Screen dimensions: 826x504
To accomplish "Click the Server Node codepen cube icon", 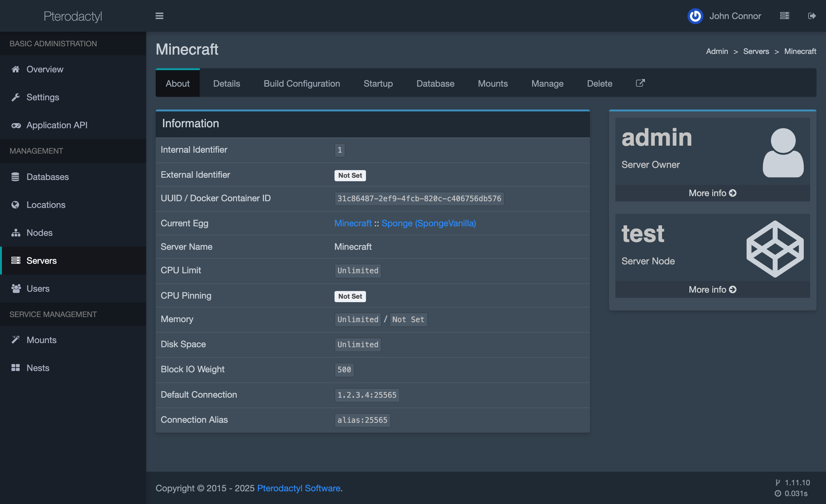I will point(775,249).
